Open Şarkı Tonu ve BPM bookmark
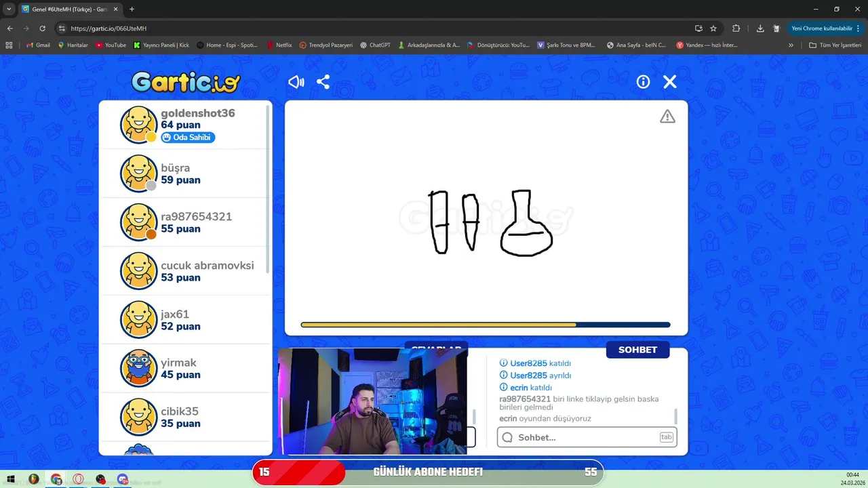 pyautogui.click(x=566, y=45)
